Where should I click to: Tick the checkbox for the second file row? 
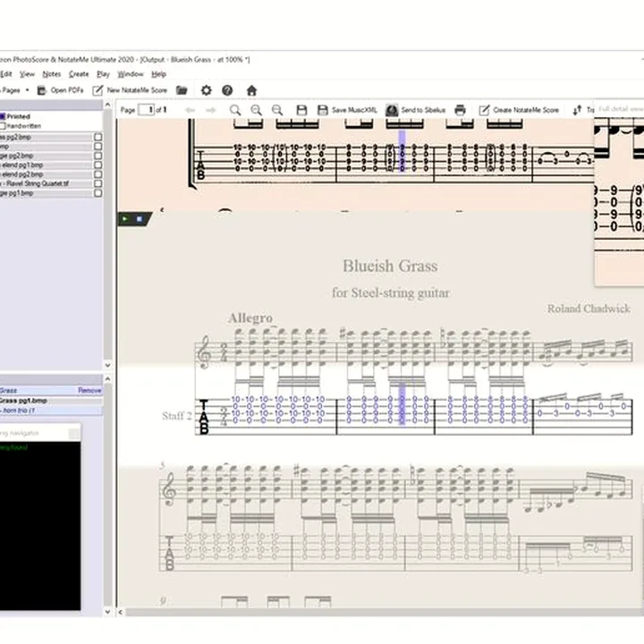(97, 146)
